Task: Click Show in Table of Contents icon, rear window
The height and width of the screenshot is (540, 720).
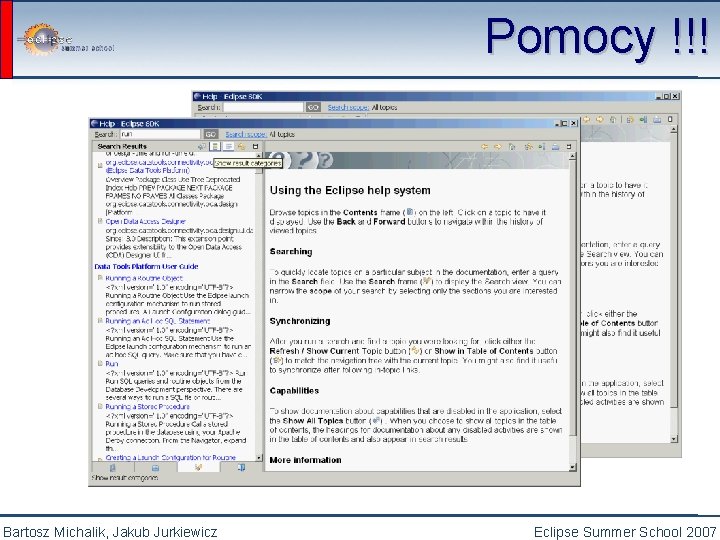Action: [x=630, y=119]
